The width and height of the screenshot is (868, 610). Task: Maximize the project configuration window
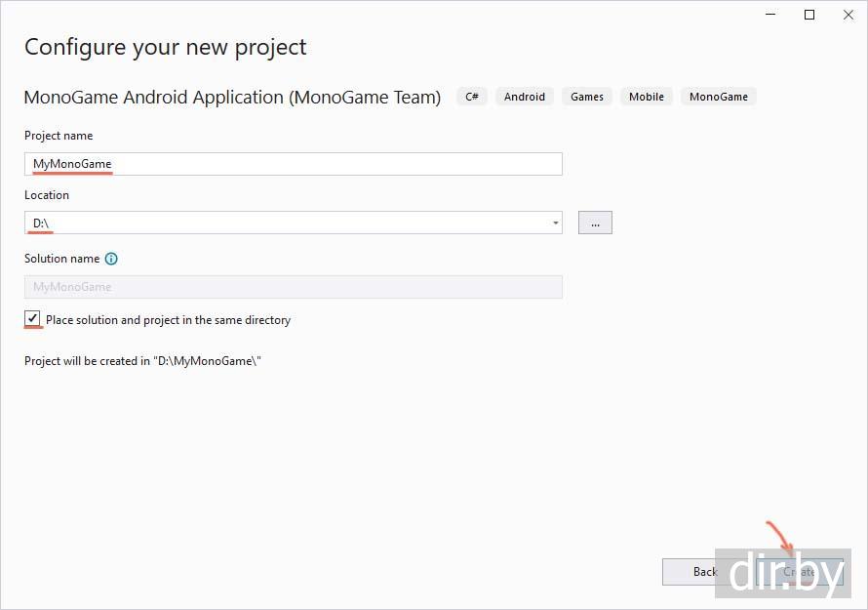809,15
